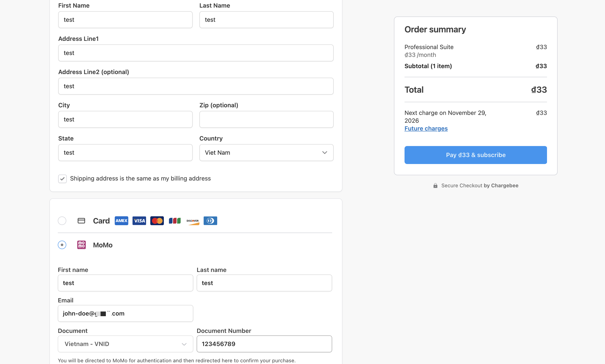Focus the MoMo Last name field
Screen dimensions: 605x364
(264, 283)
